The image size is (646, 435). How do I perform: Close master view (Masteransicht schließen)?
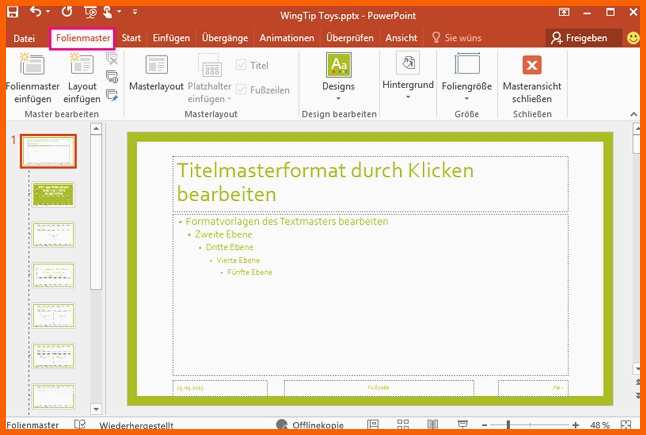(532, 78)
